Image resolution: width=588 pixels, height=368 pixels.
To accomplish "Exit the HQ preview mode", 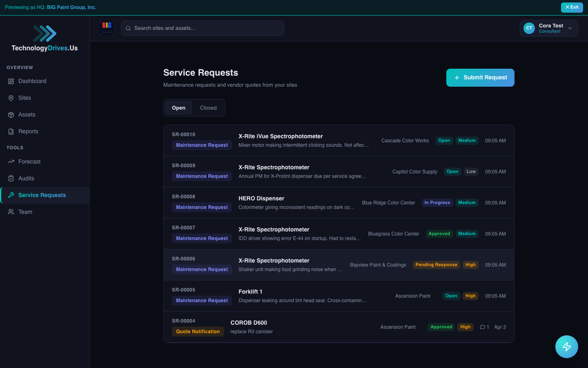I will tap(572, 7).
